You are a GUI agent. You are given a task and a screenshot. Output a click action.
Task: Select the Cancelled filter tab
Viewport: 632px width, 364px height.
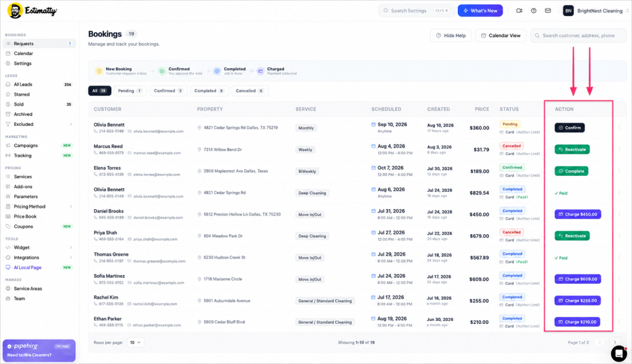tap(250, 91)
